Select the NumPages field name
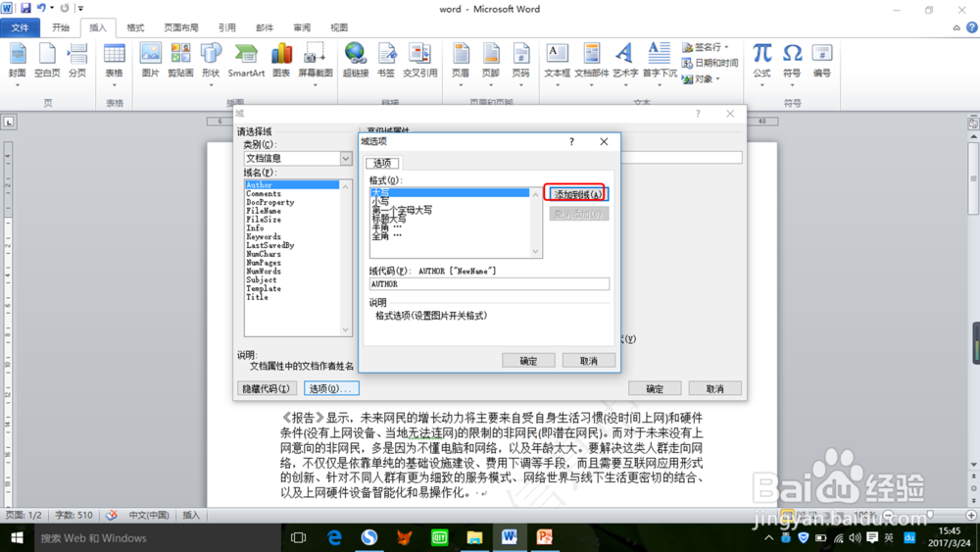 point(264,263)
